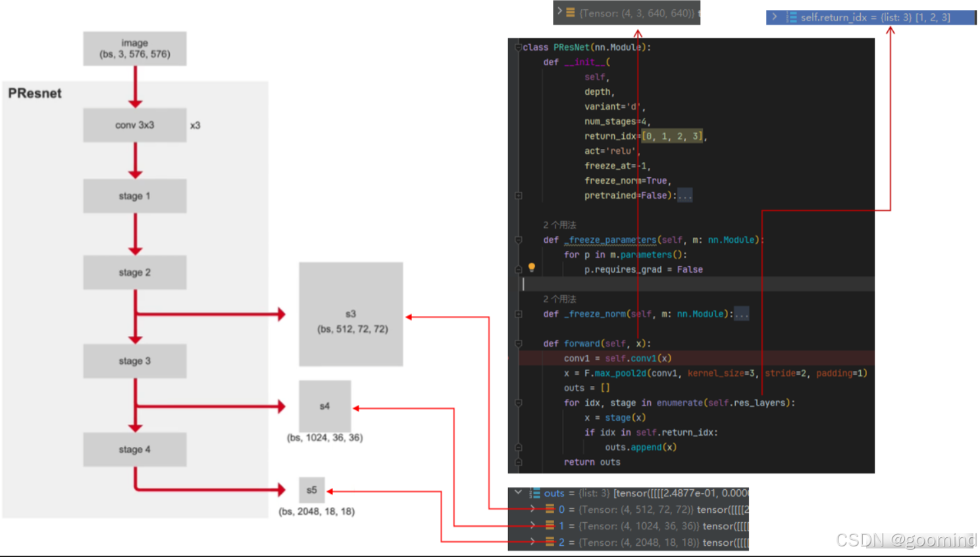Click the 'return outs' code line
This screenshot has width=980, height=557.
(592, 462)
